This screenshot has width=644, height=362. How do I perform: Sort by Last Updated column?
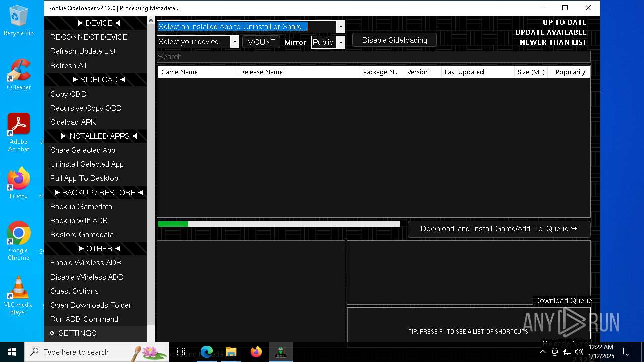(478, 72)
